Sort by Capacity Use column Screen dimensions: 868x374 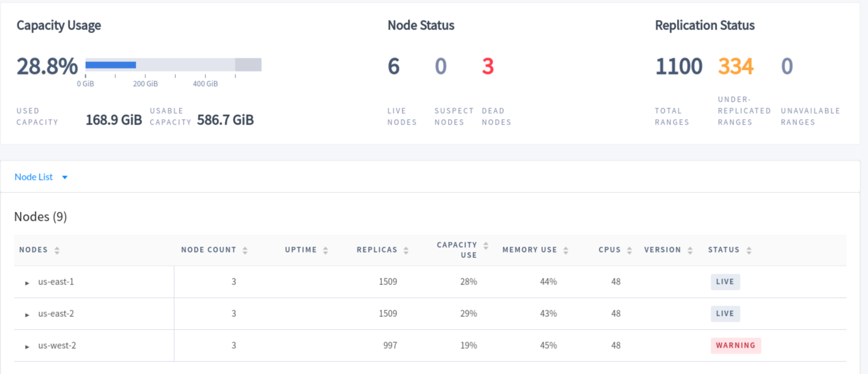(486, 246)
